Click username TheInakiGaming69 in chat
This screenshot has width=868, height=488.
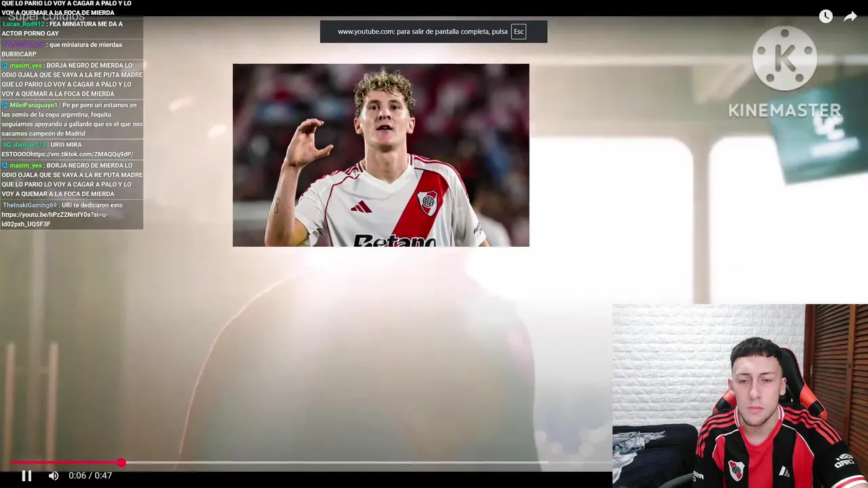30,205
